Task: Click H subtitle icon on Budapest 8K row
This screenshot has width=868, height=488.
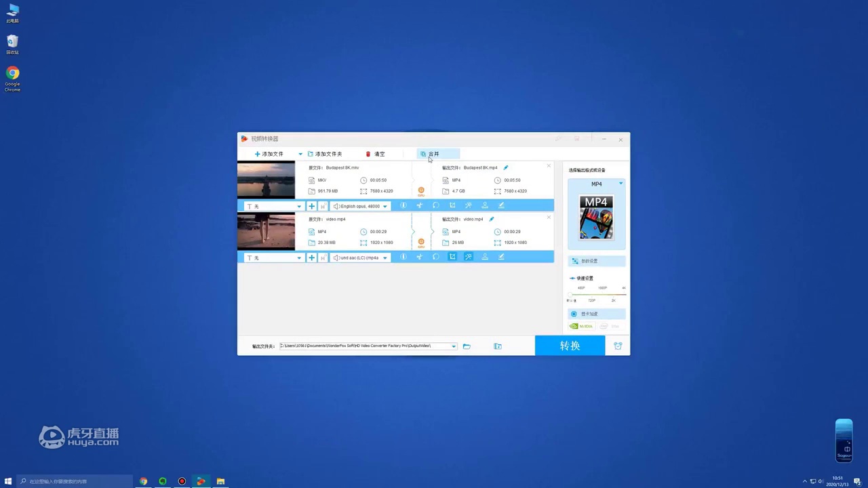Action: (323, 206)
